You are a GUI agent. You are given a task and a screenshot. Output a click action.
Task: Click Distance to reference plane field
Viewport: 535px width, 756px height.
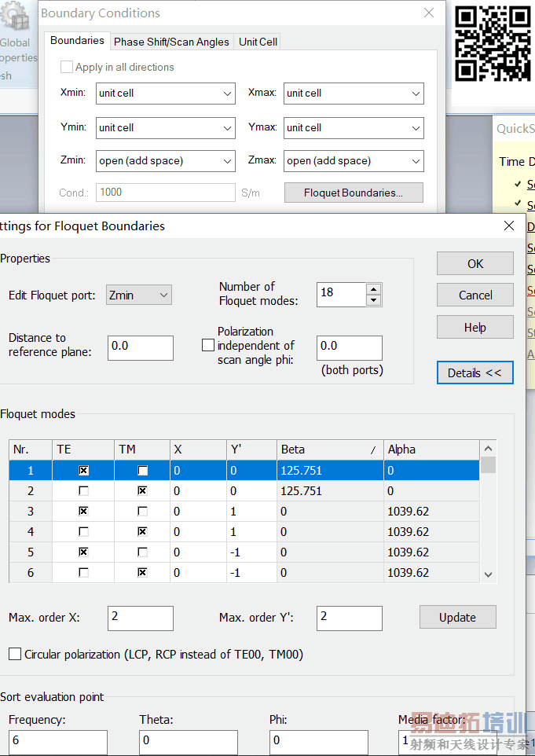(141, 348)
